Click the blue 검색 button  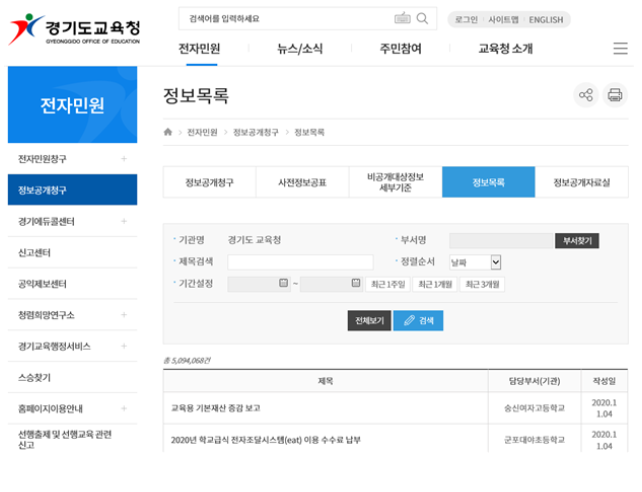click(418, 320)
